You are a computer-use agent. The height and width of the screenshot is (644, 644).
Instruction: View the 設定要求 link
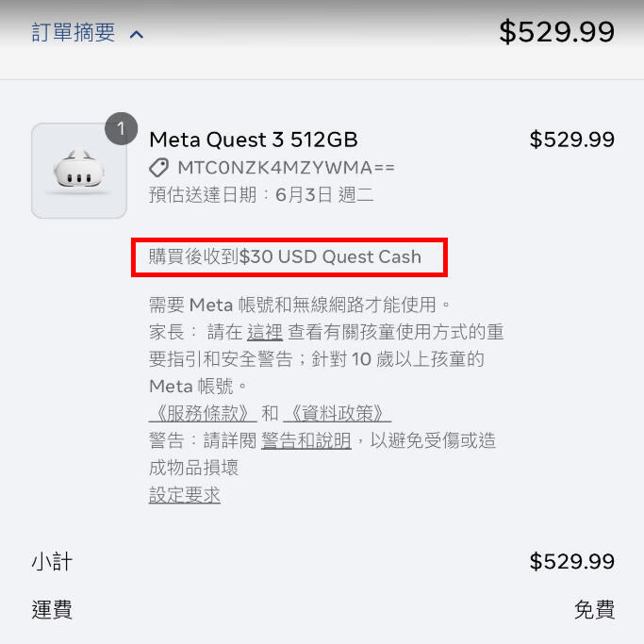tap(185, 495)
